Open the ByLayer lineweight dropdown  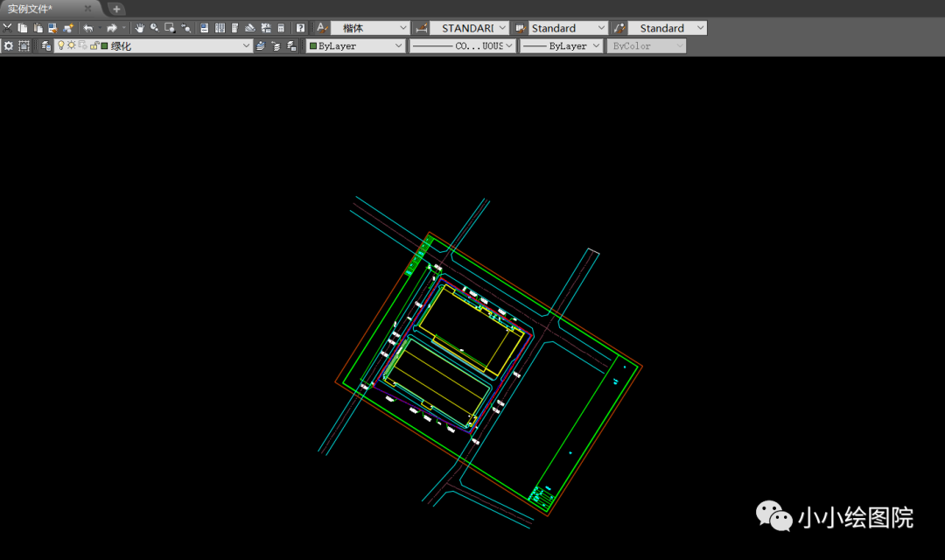click(562, 45)
